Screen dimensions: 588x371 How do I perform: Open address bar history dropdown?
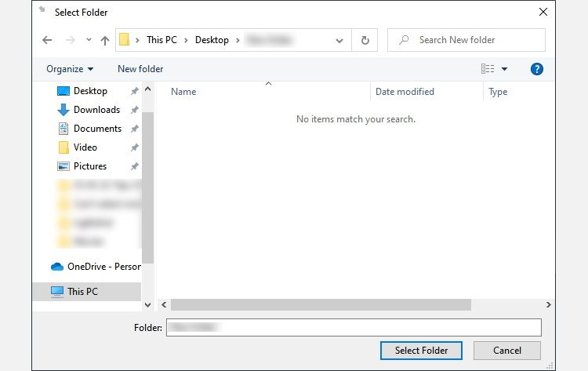[339, 41]
